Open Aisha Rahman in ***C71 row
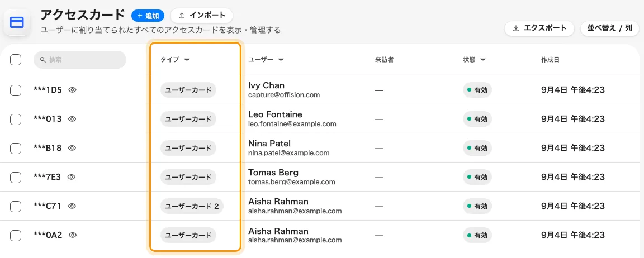This screenshot has width=644, height=258. pos(278,202)
